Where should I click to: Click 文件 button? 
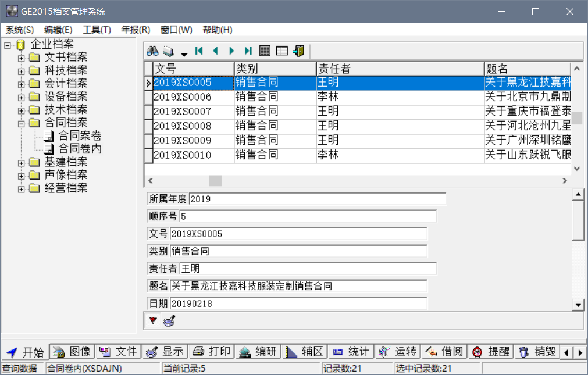118,352
